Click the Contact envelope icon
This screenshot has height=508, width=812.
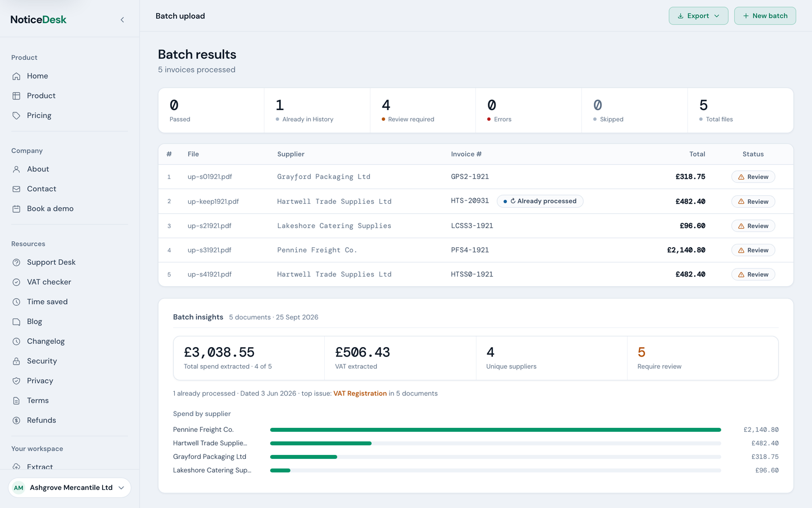[x=16, y=189]
